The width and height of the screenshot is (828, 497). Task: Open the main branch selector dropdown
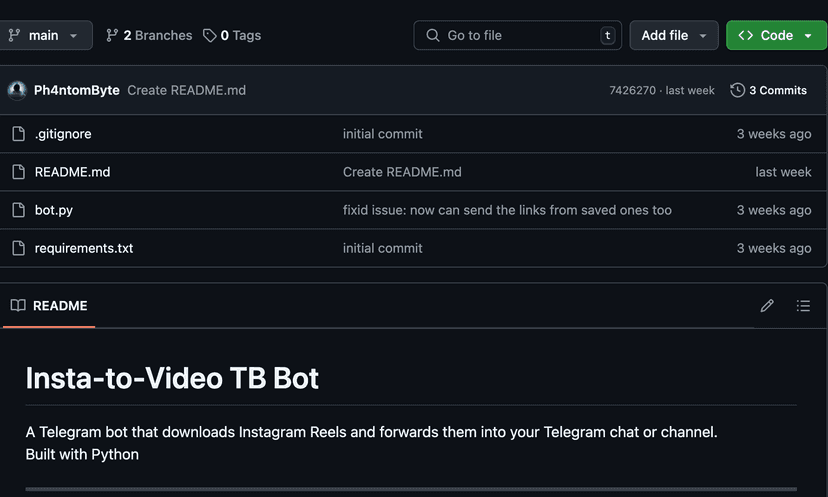(46, 35)
